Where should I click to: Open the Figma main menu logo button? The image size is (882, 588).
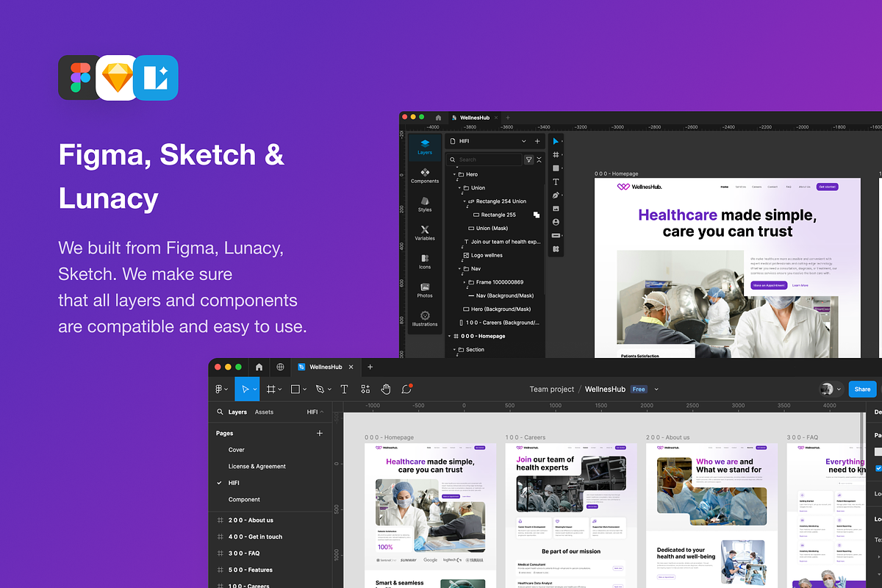tap(220, 389)
